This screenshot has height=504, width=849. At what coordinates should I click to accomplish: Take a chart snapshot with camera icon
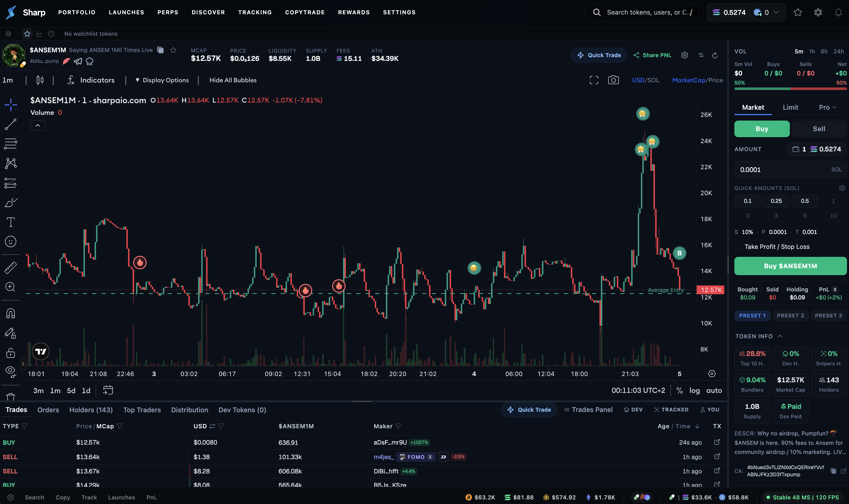pos(613,80)
